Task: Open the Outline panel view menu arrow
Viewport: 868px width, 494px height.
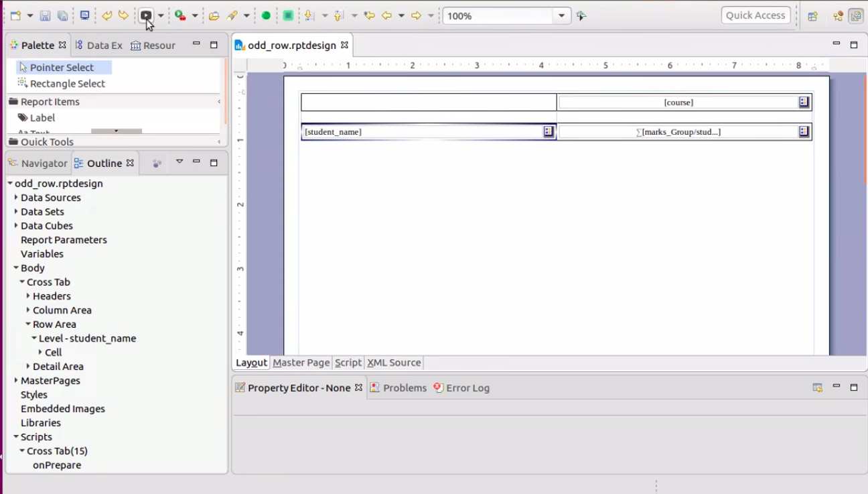Action: (x=179, y=162)
